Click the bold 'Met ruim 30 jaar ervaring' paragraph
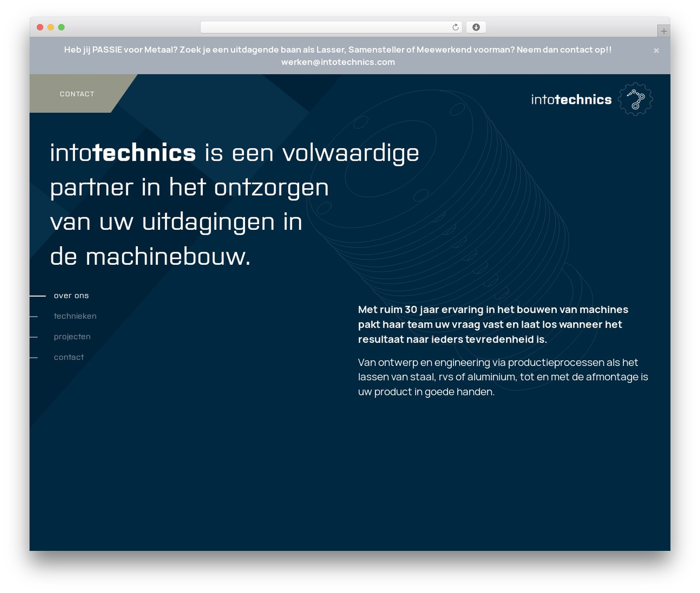Viewport: 700px width, 593px height. [x=493, y=324]
